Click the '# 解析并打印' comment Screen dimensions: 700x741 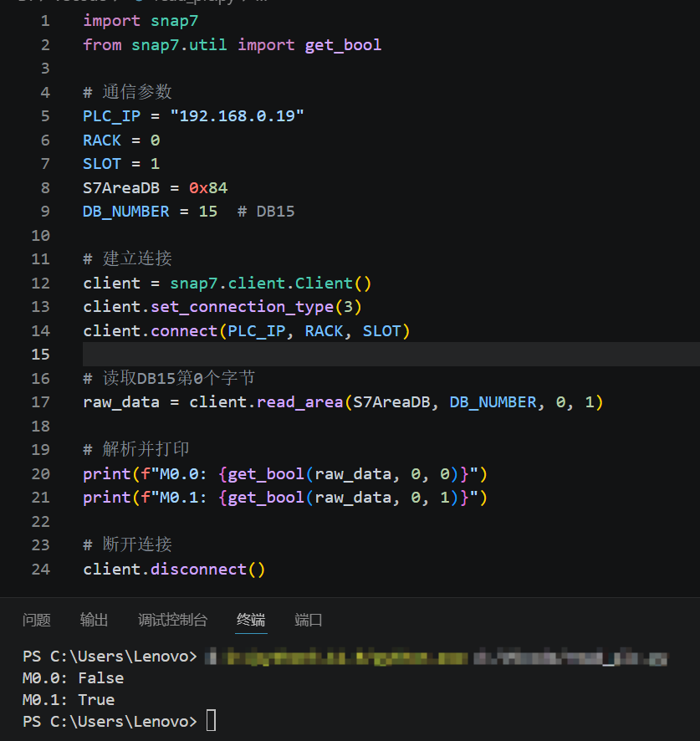point(136,449)
